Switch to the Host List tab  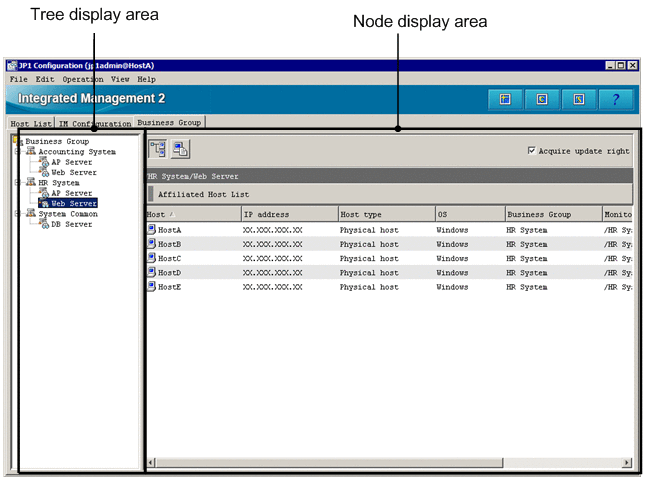coord(31,123)
